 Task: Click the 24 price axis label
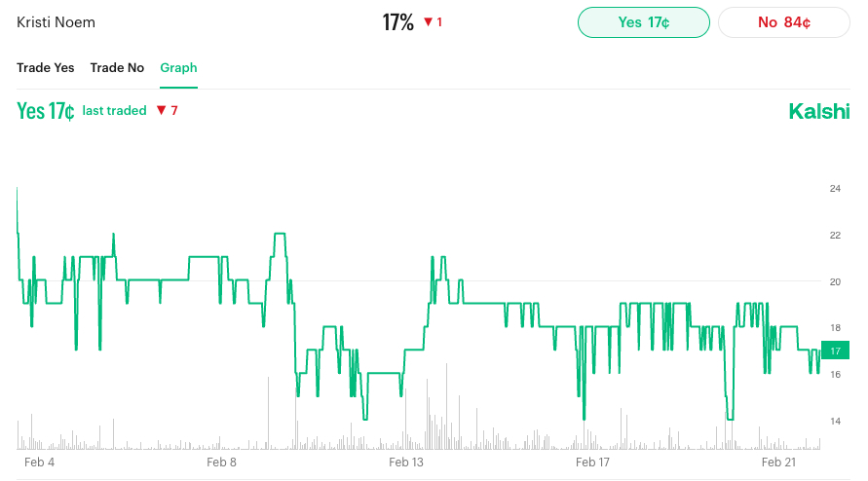click(x=835, y=189)
